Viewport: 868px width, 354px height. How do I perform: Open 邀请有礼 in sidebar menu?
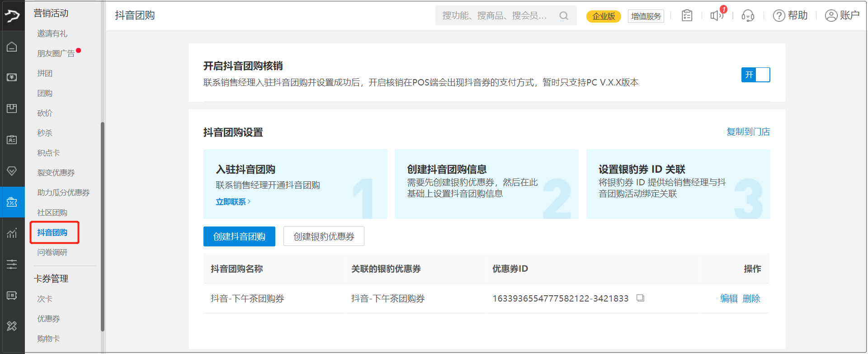[52, 33]
